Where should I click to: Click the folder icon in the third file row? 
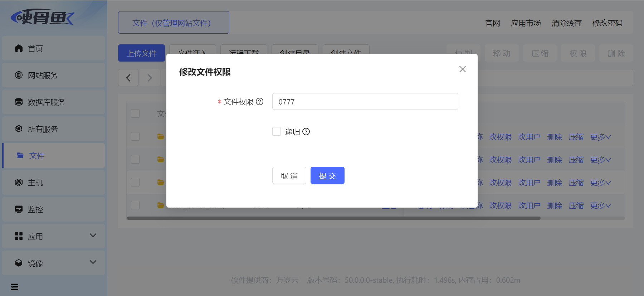[161, 182]
